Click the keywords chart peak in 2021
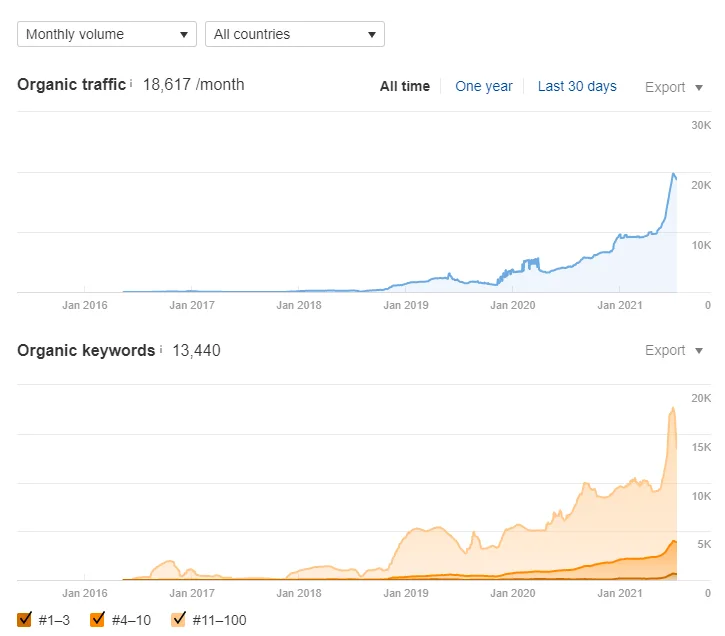This screenshot has width=725, height=636. click(x=673, y=408)
